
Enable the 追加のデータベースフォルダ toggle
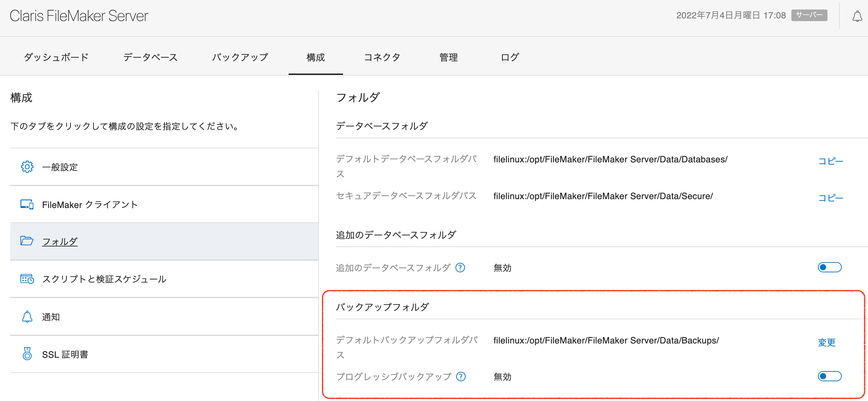pos(830,268)
